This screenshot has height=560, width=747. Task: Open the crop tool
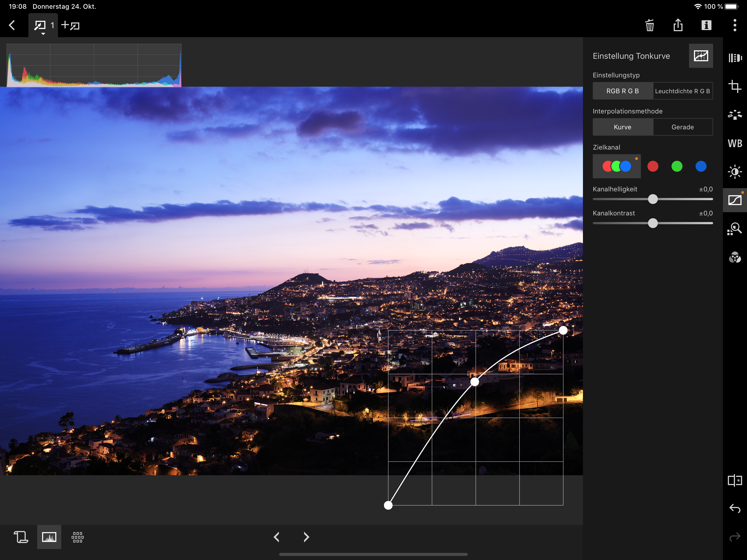pos(734,86)
